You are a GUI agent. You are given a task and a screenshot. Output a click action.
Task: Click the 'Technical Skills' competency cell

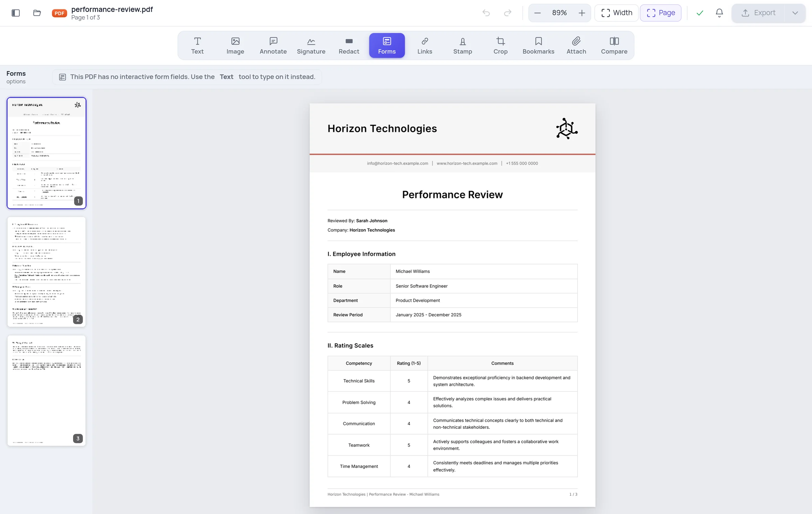click(x=359, y=381)
